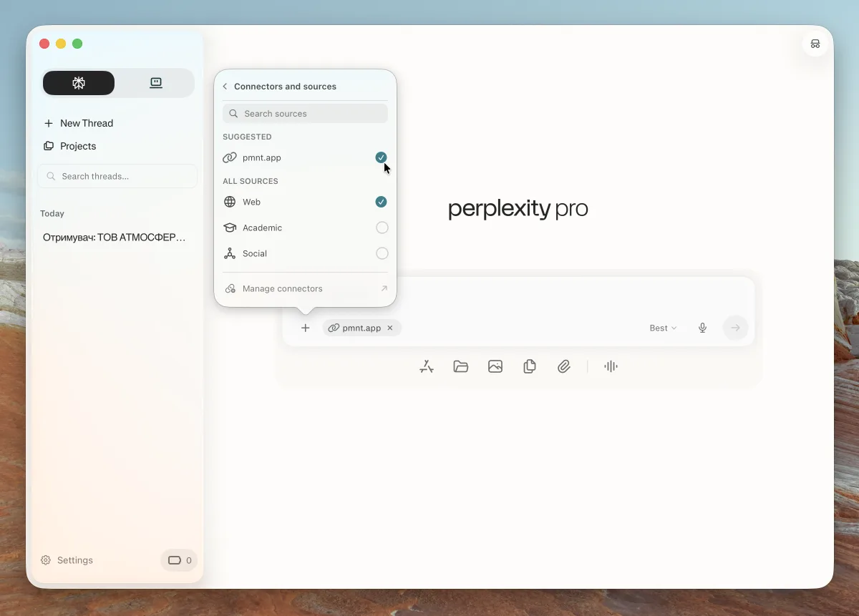Click the Today heading in sidebar

(52, 213)
